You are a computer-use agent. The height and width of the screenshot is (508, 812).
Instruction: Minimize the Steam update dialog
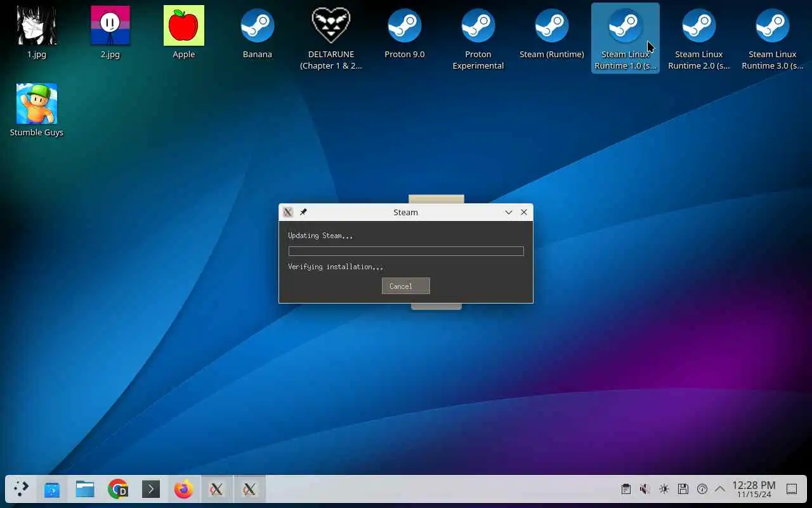click(509, 212)
